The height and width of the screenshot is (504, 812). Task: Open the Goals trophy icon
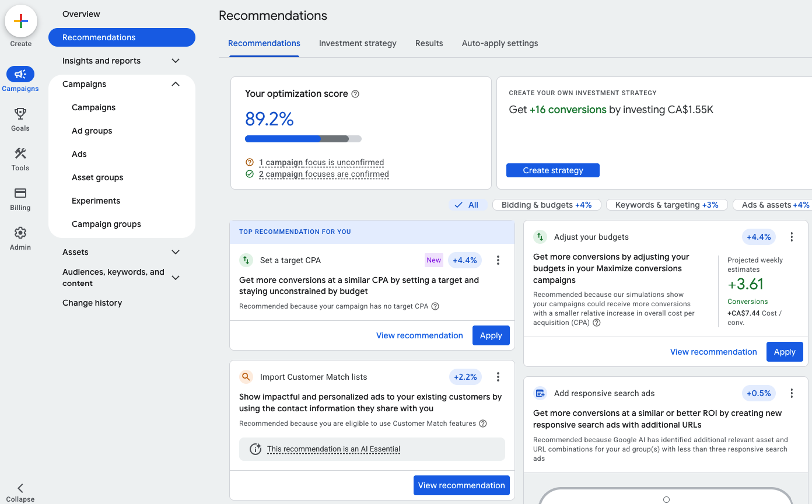(x=20, y=114)
